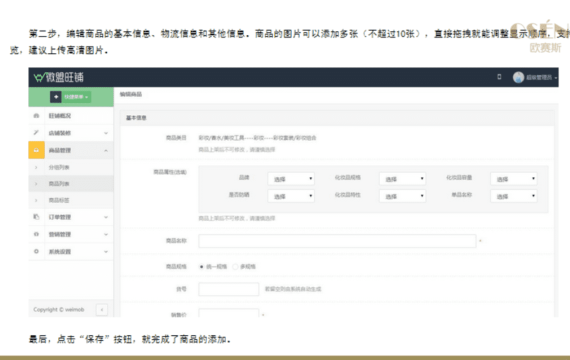Open 分组列表 in the sidebar

click(x=71, y=167)
